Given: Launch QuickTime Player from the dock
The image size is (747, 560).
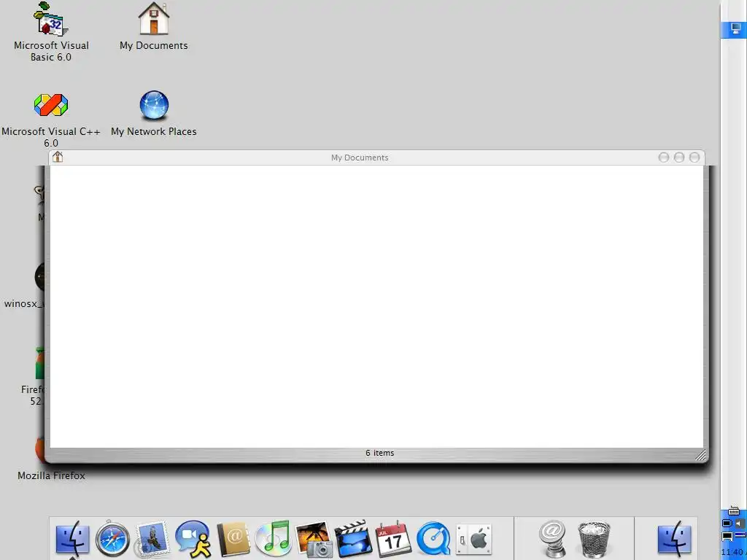Looking at the screenshot, I should pos(433,540).
